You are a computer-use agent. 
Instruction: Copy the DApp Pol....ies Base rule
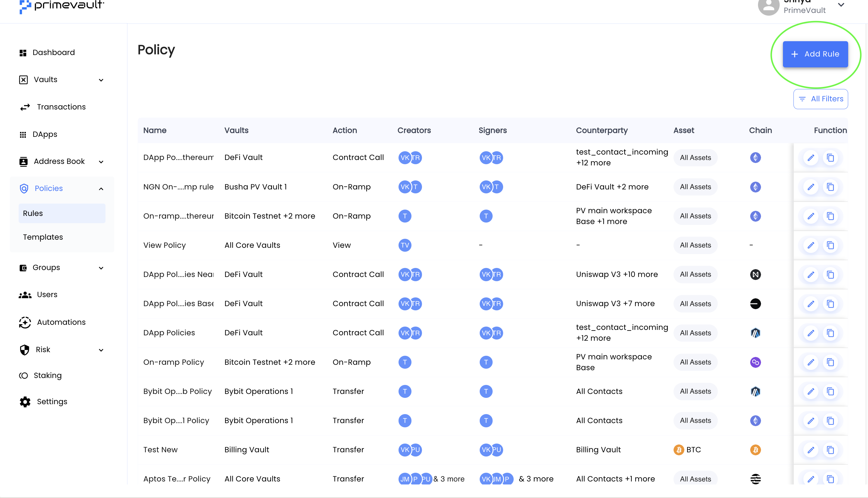coord(830,304)
